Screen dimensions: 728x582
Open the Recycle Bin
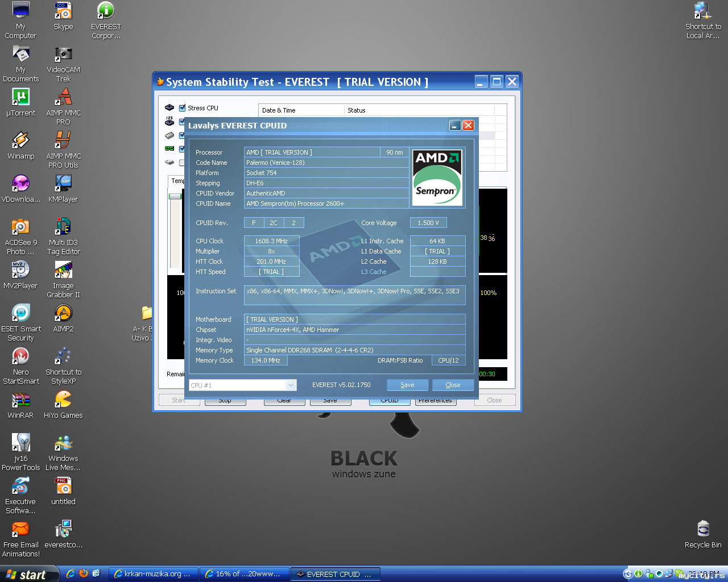[703, 534]
